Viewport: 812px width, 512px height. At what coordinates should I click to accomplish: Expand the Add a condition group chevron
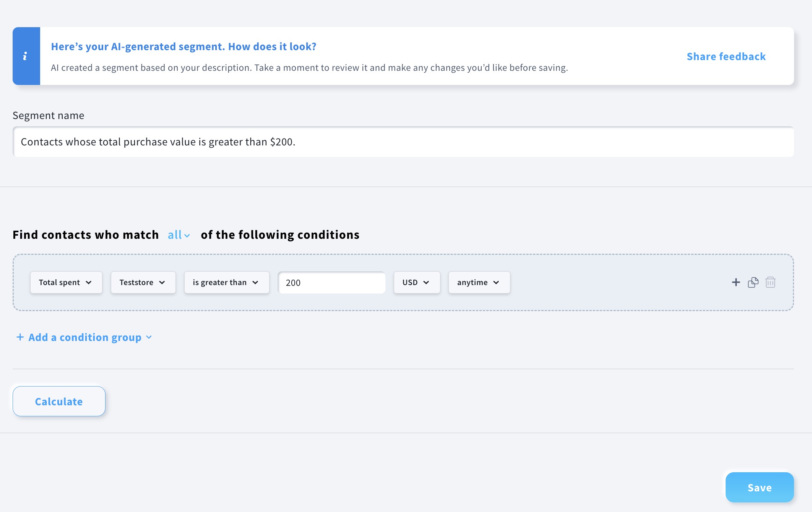point(149,338)
